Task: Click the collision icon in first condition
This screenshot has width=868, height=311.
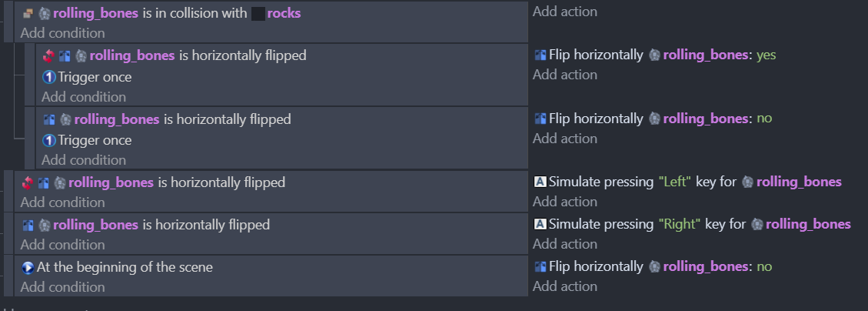Action: [28, 14]
